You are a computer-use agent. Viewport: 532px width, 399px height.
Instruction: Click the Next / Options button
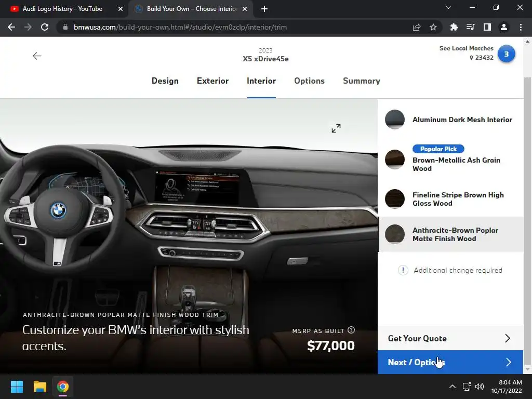pos(450,362)
